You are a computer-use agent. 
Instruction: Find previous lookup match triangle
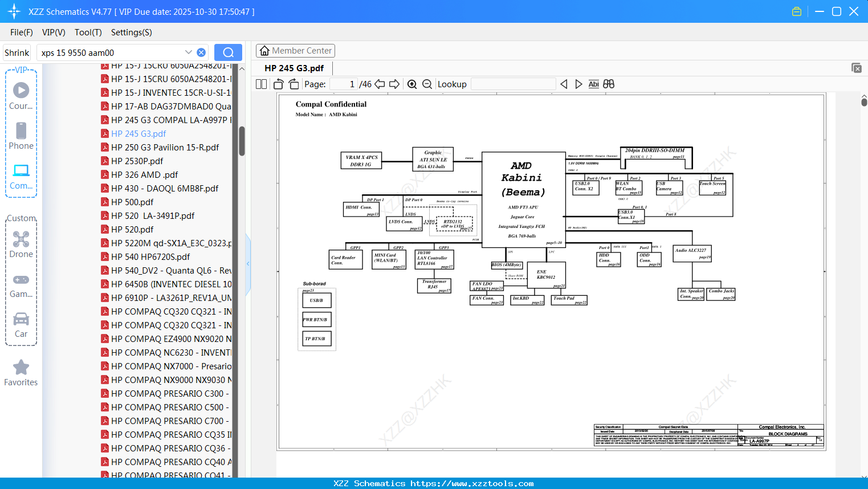[564, 84]
